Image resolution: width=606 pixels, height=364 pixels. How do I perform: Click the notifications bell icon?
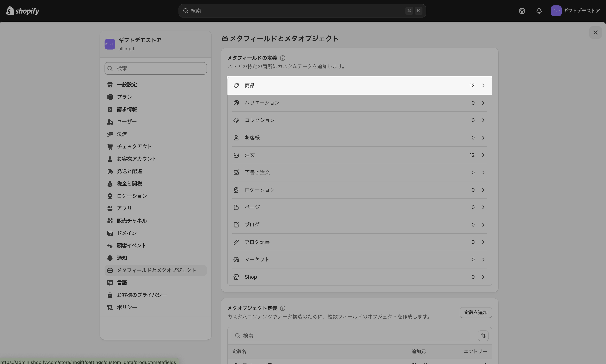tap(539, 11)
